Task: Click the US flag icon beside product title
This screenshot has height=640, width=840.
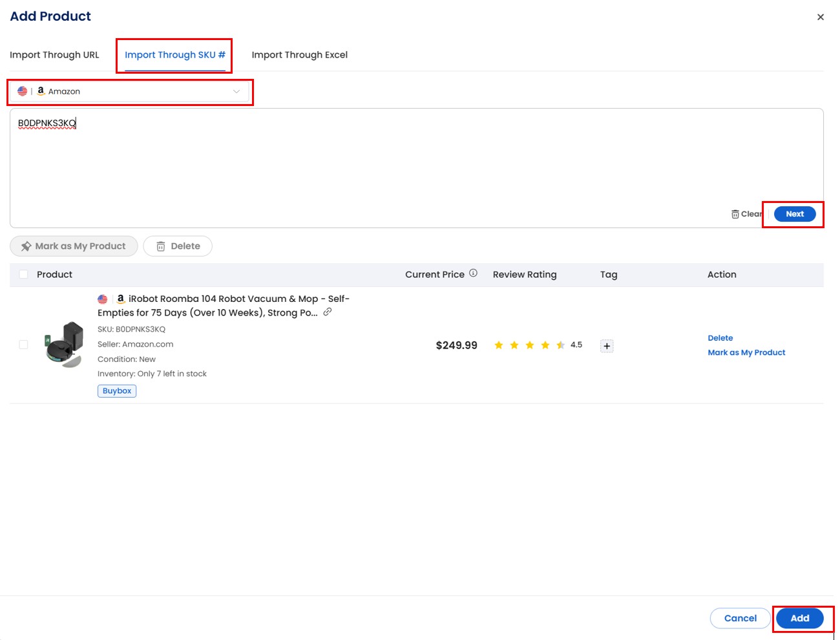Action: click(x=103, y=299)
